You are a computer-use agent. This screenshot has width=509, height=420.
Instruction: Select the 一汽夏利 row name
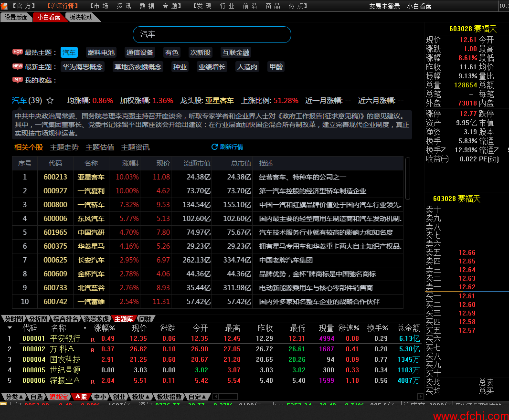[x=91, y=191]
